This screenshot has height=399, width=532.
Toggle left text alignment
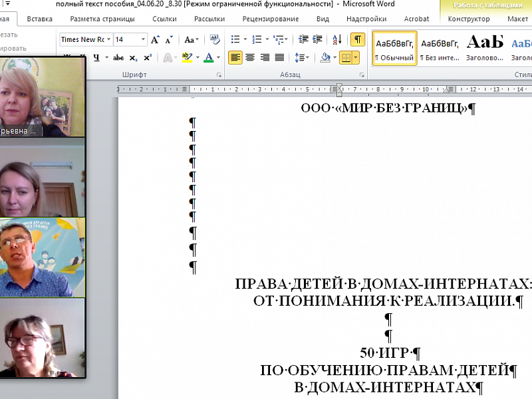[235, 58]
